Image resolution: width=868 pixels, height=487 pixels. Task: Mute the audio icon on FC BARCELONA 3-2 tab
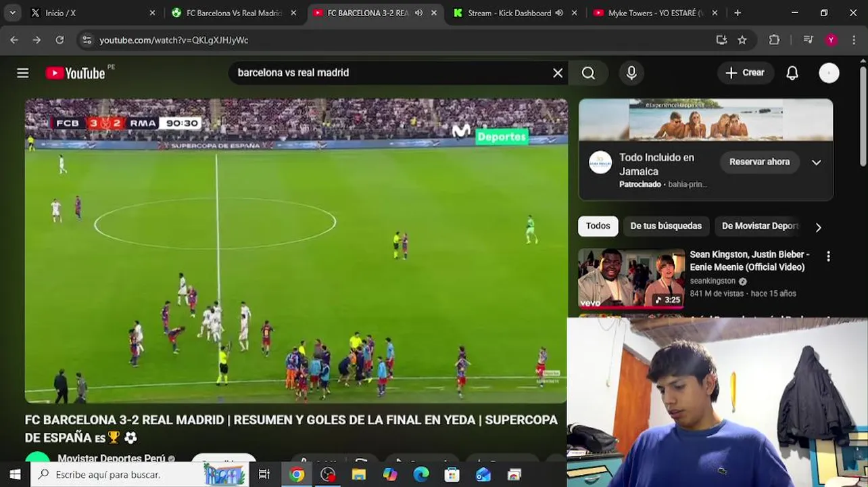coord(418,13)
